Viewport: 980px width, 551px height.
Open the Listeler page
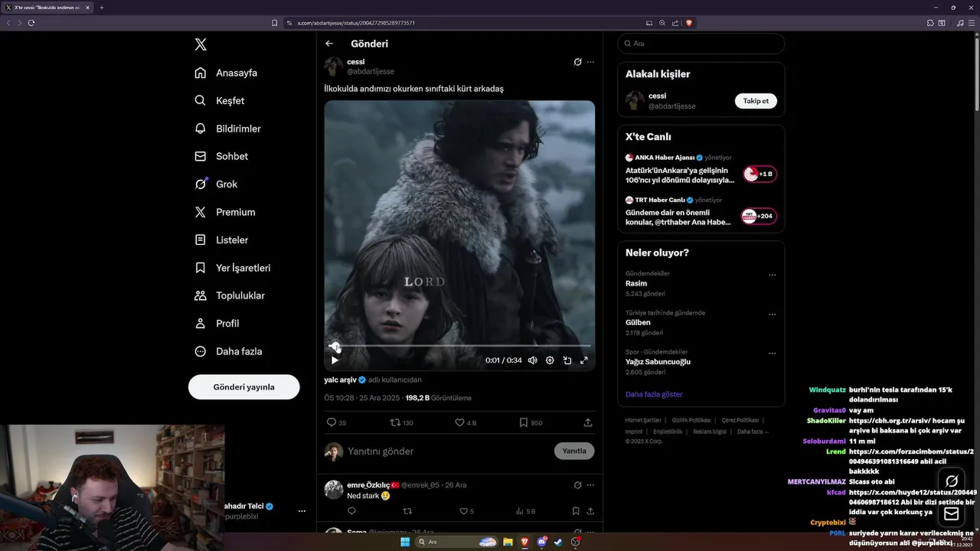click(221, 240)
